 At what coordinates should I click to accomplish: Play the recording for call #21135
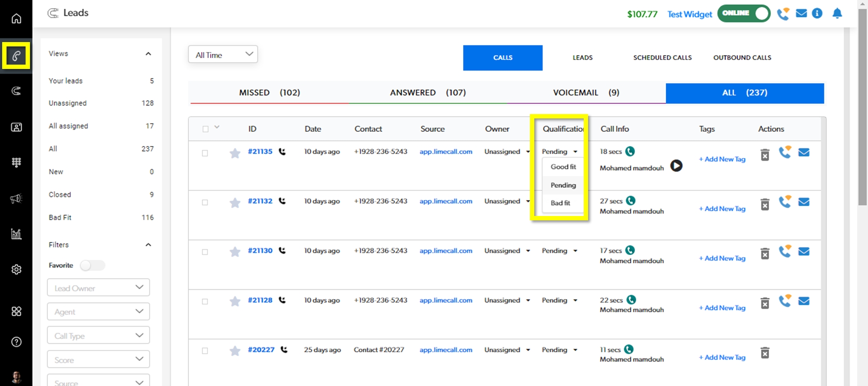(x=676, y=166)
